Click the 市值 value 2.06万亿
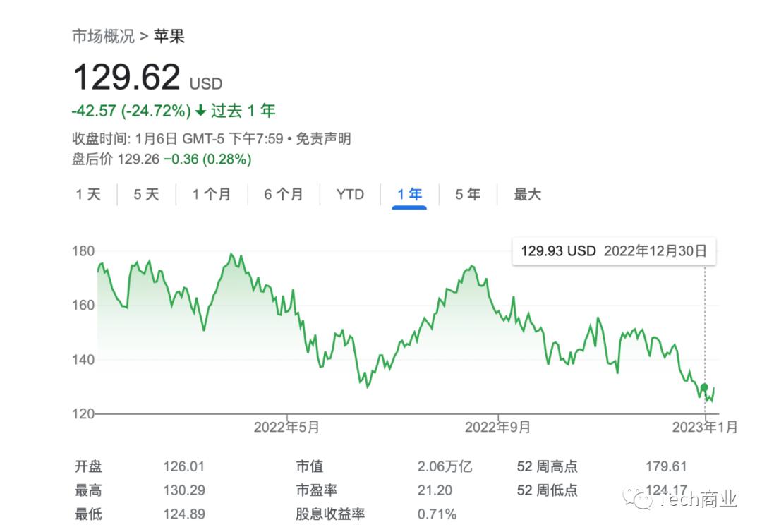 [x=445, y=466]
